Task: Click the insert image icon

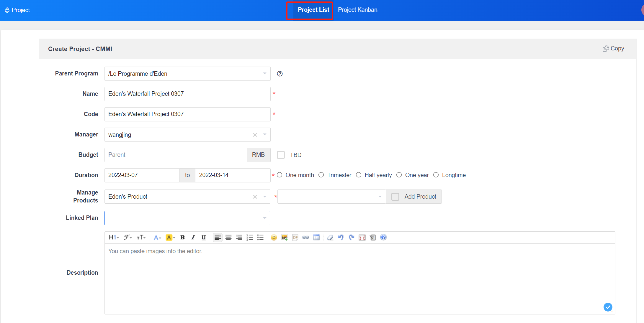Action: pos(284,238)
